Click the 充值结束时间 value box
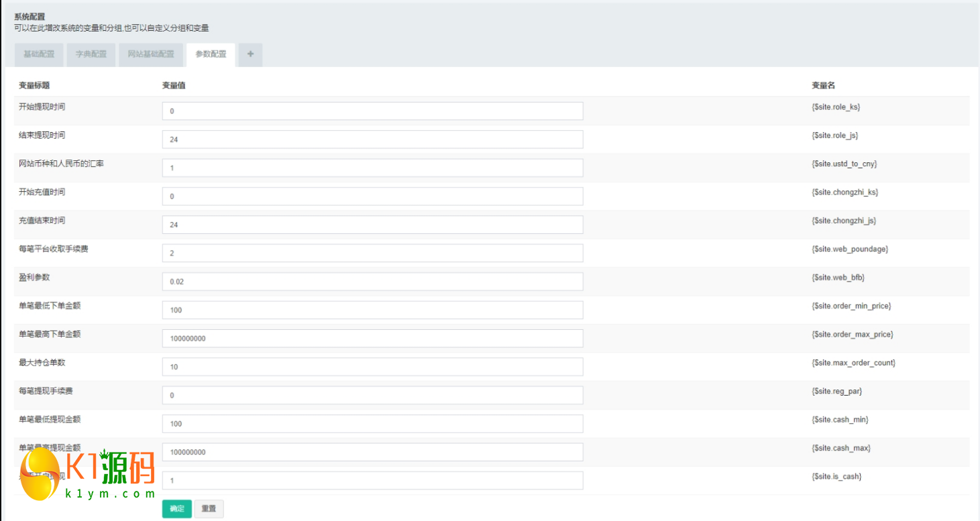 [x=372, y=225]
